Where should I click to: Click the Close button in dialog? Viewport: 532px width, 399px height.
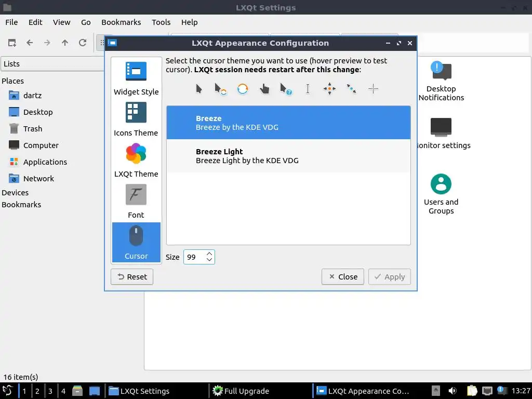pyautogui.click(x=343, y=277)
